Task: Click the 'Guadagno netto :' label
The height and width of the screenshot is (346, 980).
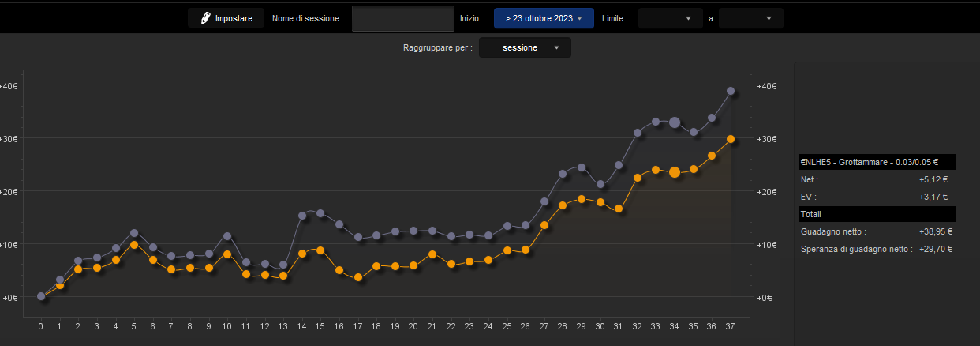Action: pos(833,231)
